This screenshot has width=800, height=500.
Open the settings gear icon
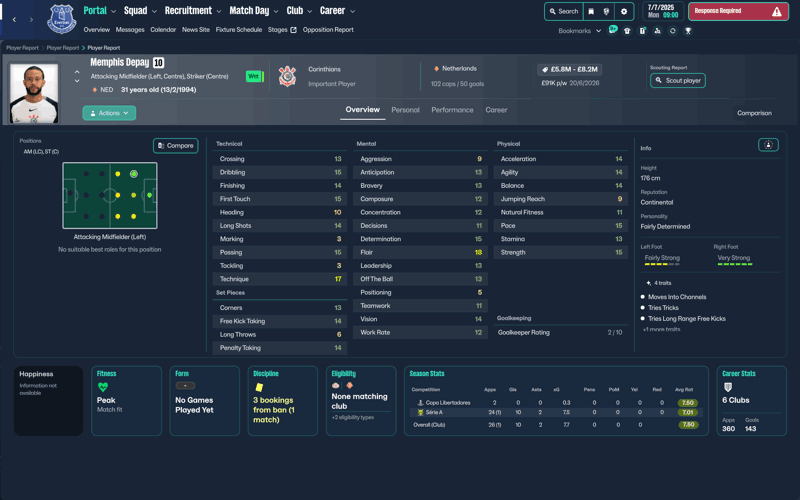pyautogui.click(x=623, y=11)
